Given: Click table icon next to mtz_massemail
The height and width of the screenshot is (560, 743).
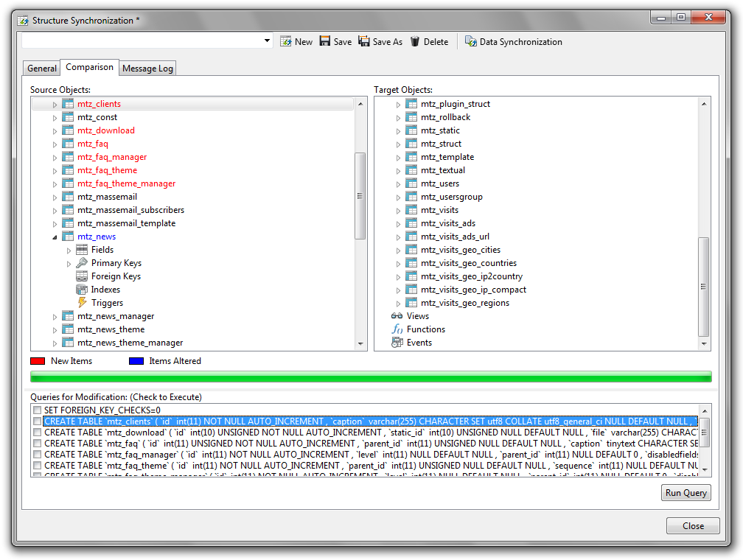Looking at the screenshot, I should tap(69, 197).
